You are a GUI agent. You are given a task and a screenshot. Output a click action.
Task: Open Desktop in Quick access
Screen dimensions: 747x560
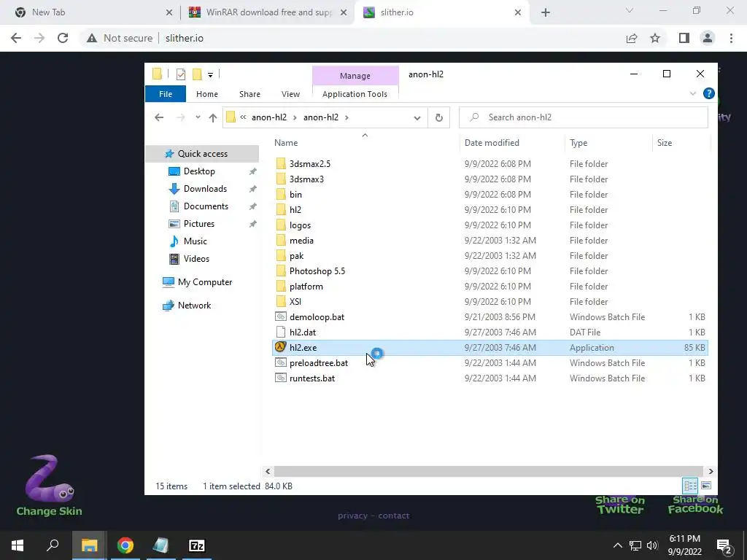[199, 171]
